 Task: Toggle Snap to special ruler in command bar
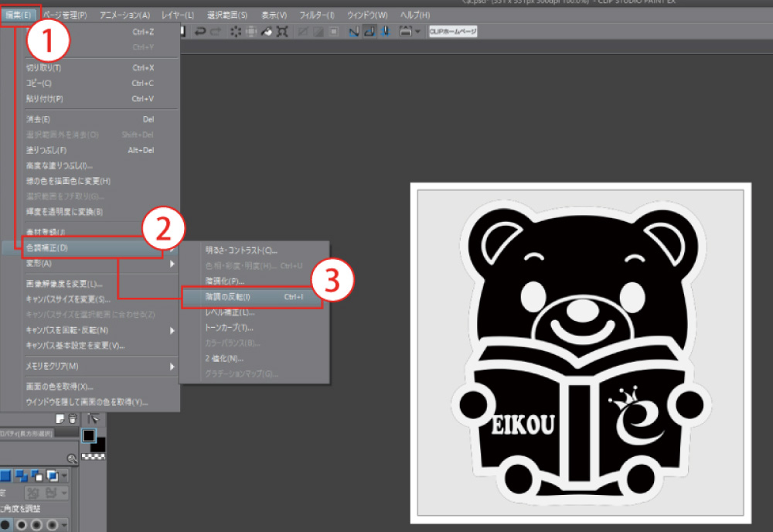coord(369,32)
